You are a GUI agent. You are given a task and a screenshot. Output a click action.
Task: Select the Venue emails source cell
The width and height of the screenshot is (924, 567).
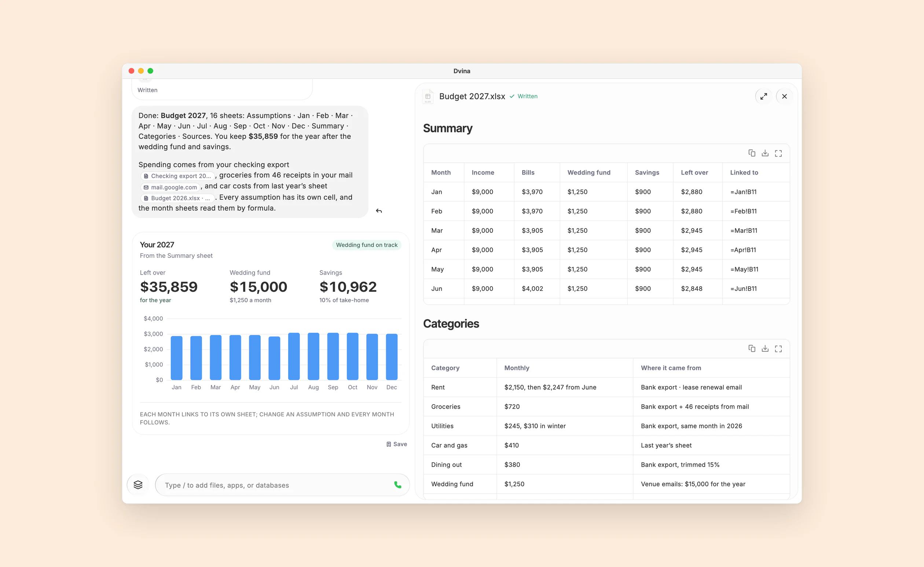(711, 484)
